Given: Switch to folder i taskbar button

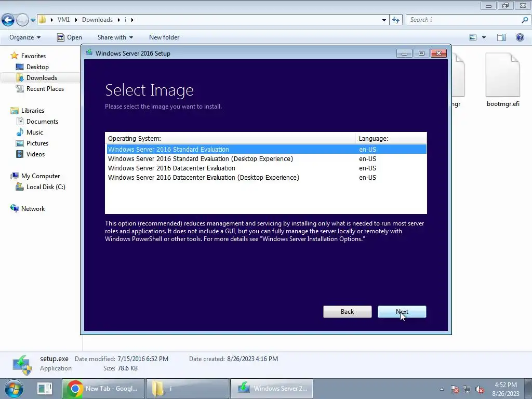Looking at the screenshot, I should (x=187, y=389).
